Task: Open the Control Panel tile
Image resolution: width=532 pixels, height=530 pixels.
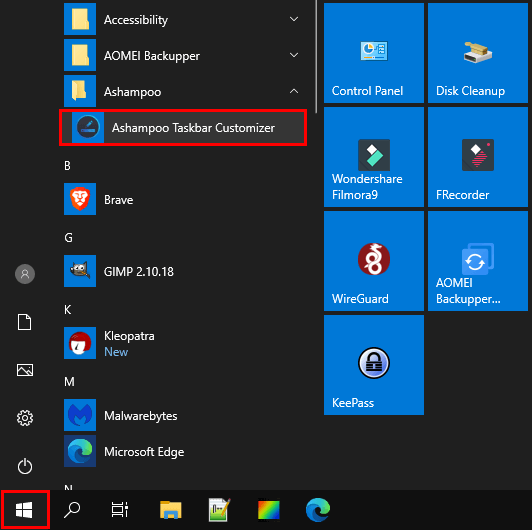Action: pyautogui.click(x=374, y=53)
